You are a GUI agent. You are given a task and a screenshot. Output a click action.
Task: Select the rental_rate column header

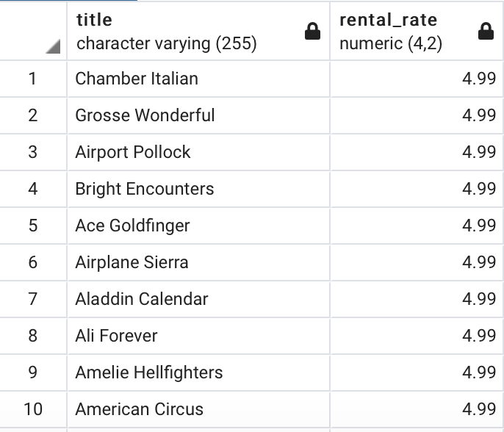417,31
